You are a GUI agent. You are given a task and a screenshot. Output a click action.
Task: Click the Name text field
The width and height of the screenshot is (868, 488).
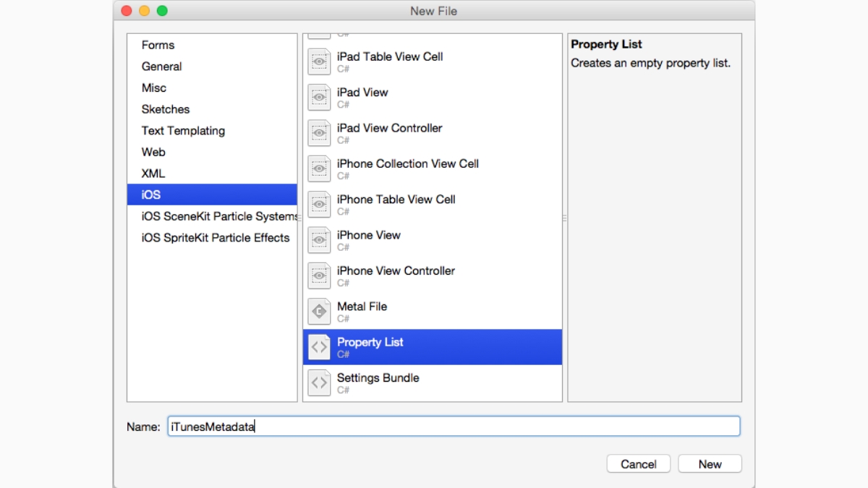point(454,427)
